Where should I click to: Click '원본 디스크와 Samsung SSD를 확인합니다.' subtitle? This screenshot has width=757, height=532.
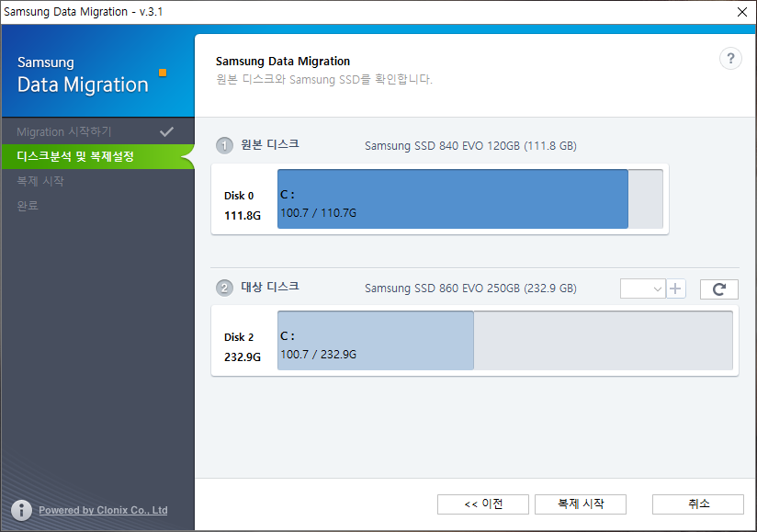click(324, 79)
